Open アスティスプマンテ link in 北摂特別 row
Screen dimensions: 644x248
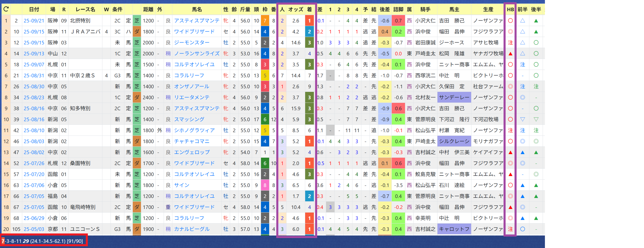point(197,21)
